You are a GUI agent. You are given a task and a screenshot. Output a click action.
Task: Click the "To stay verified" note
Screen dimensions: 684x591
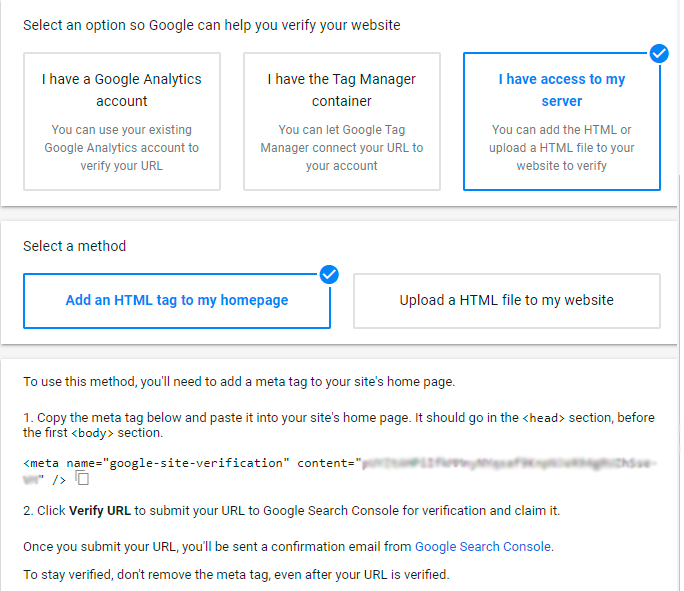(x=236, y=574)
